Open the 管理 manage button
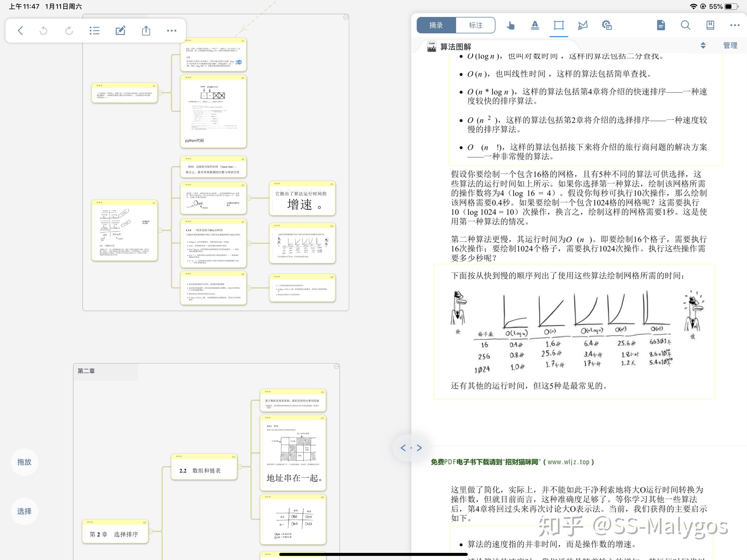The height and width of the screenshot is (560, 747). (730, 45)
